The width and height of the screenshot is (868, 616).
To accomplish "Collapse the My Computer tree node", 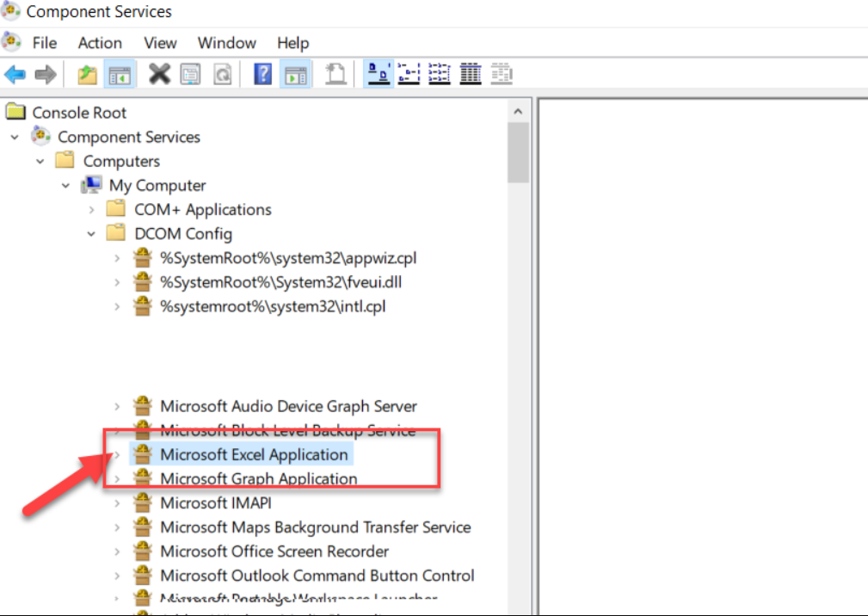I will [x=66, y=186].
